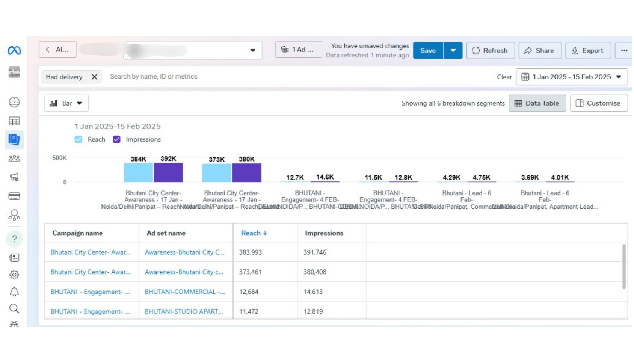
Task: Open the sidebar Search magnifier icon
Action: (x=14, y=309)
